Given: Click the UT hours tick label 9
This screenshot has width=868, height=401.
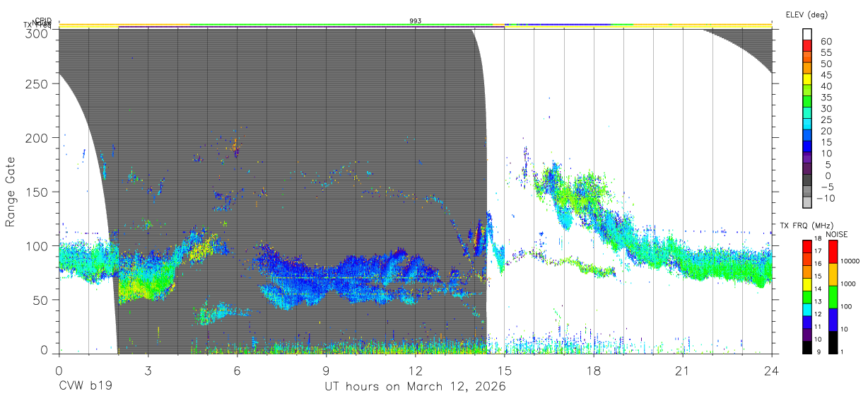Looking at the screenshot, I should 326,371.
